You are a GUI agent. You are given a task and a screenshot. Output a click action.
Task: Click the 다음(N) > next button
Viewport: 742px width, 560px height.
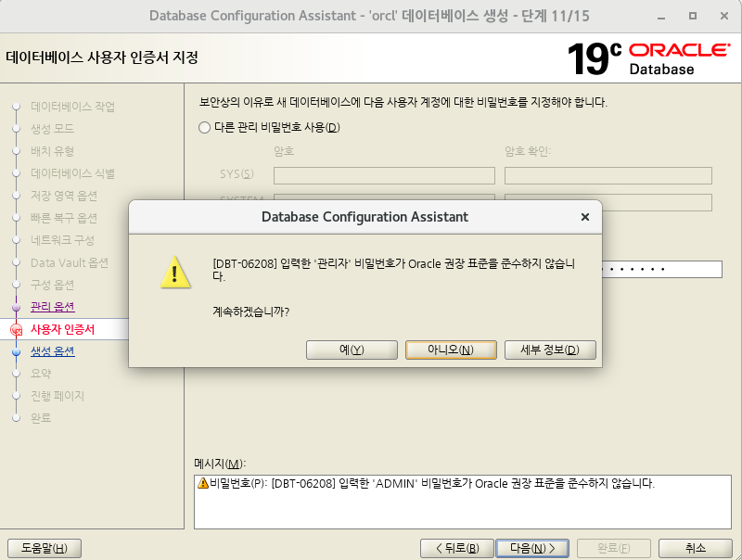[532, 548]
